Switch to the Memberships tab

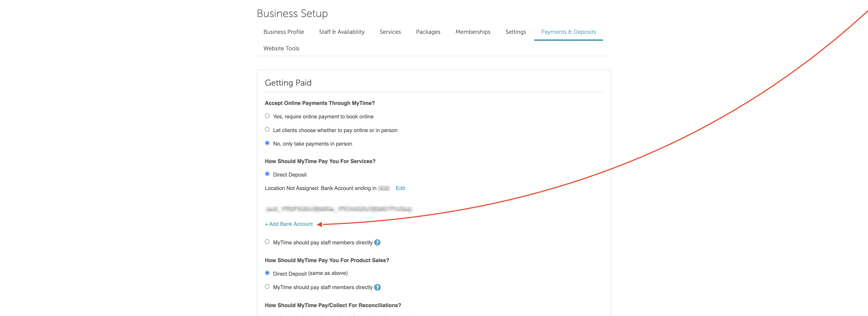tap(472, 32)
